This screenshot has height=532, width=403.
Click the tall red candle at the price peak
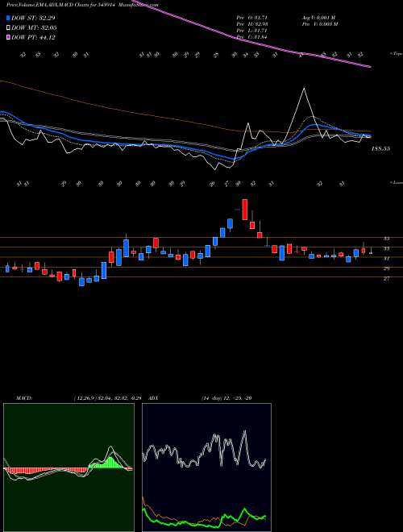[244, 210]
